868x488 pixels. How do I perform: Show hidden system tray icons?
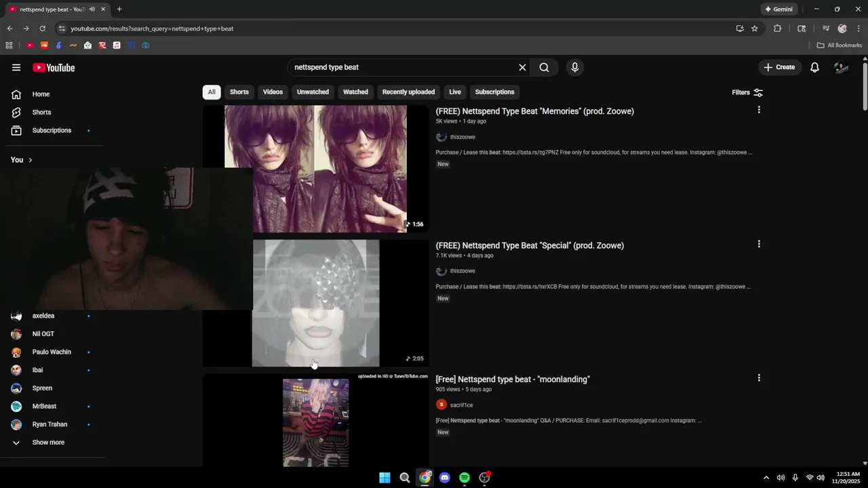pos(766,478)
